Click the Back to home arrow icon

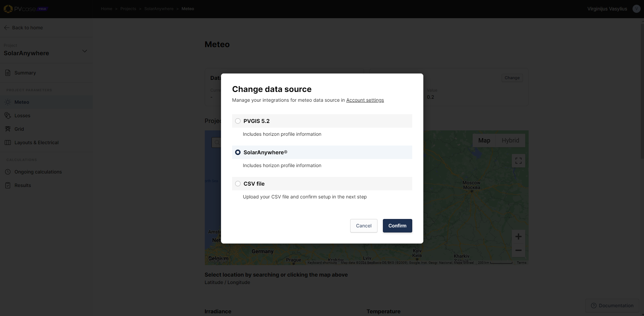click(7, 28)
